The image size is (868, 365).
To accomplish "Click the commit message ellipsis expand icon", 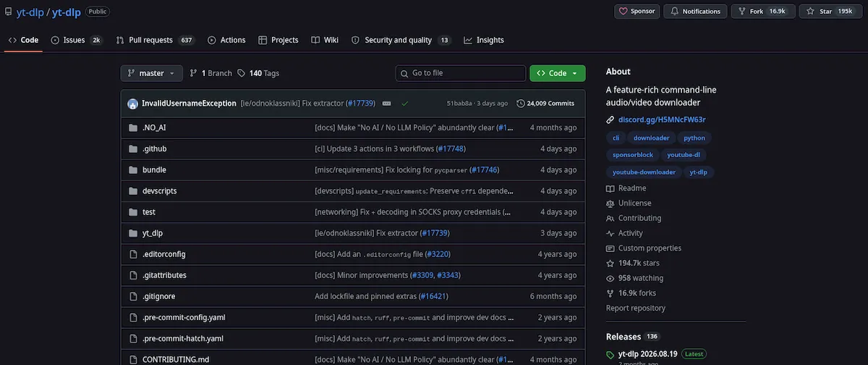I will [x=387, y=104].
